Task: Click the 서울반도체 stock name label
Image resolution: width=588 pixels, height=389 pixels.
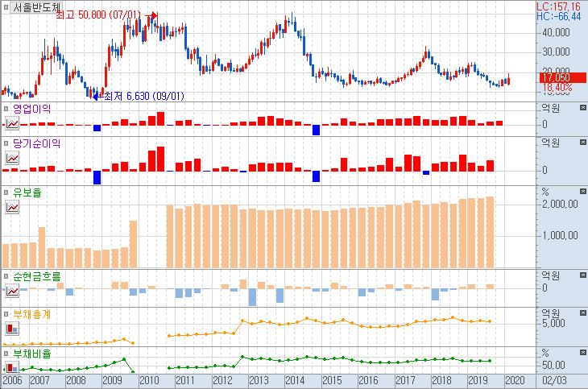Action: pyautogui.click(x=36, y=7)
